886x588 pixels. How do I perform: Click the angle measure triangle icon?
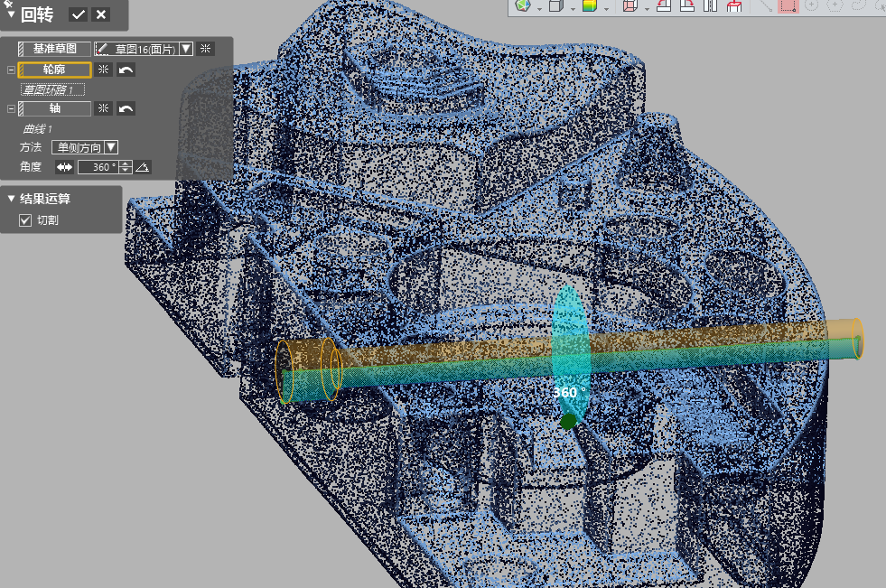click(143, 167)
